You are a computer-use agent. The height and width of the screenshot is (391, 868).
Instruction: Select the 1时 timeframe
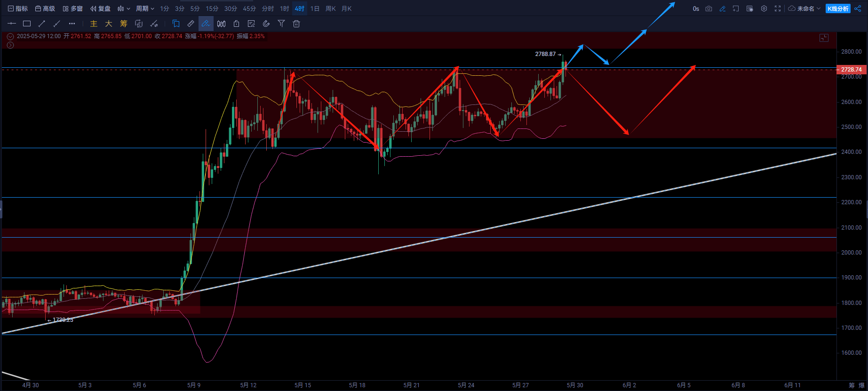pos(285,8)
